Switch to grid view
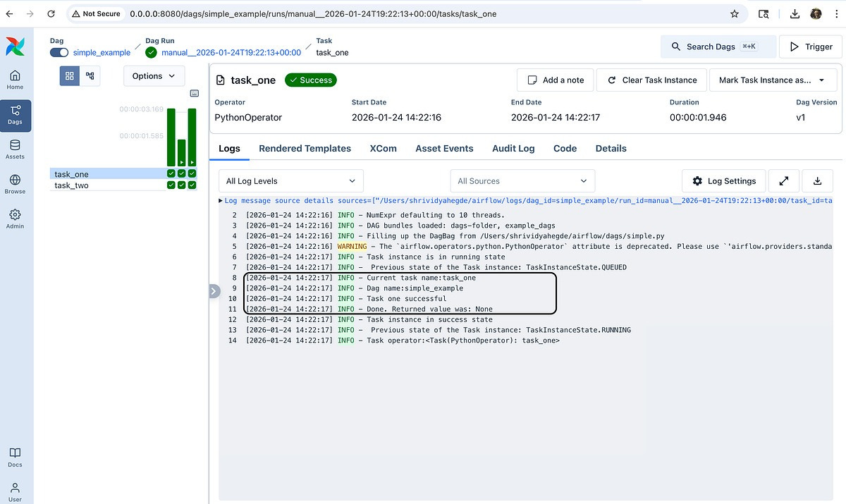The image size is (846, 504). point(69,75)
